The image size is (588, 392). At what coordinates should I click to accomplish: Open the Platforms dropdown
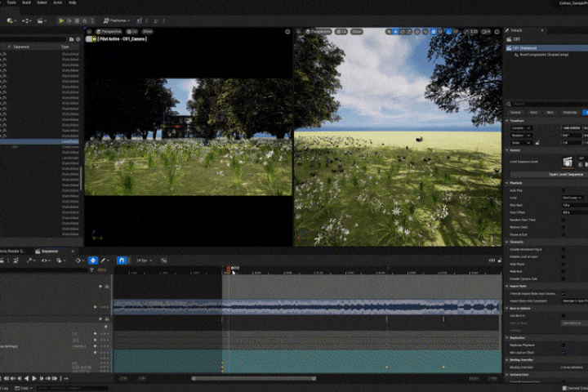[x=117, y=21]
